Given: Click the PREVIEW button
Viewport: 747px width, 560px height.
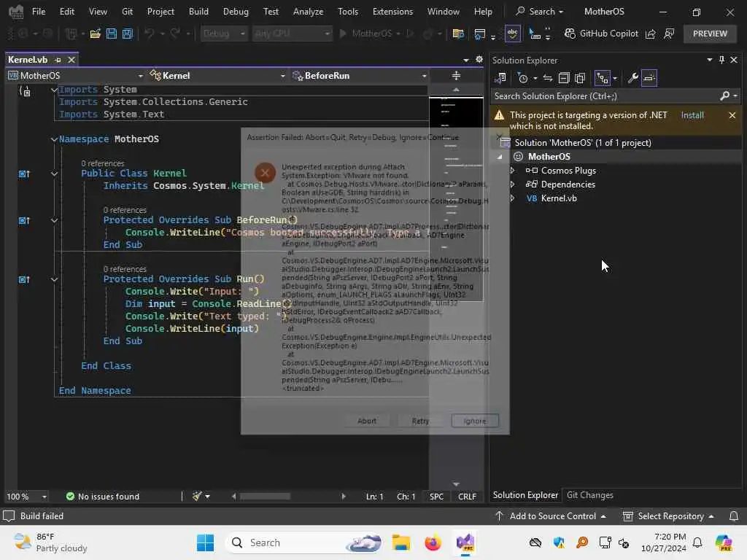Looking at the screenshot, I should coord(710,34).
